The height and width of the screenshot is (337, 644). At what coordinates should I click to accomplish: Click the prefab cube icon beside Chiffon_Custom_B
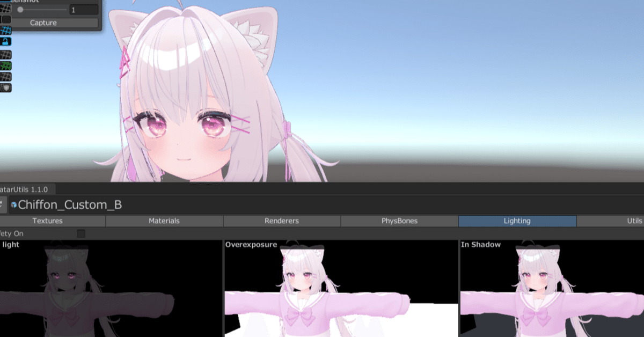click(14, 205)
